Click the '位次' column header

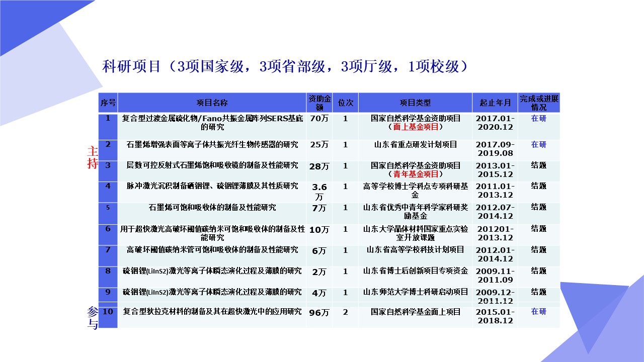pos(345,103)
